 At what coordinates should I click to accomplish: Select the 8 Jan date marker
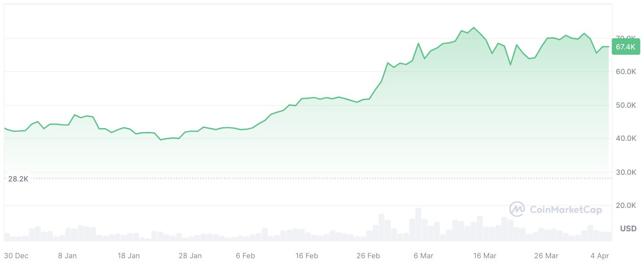(67, 256)
